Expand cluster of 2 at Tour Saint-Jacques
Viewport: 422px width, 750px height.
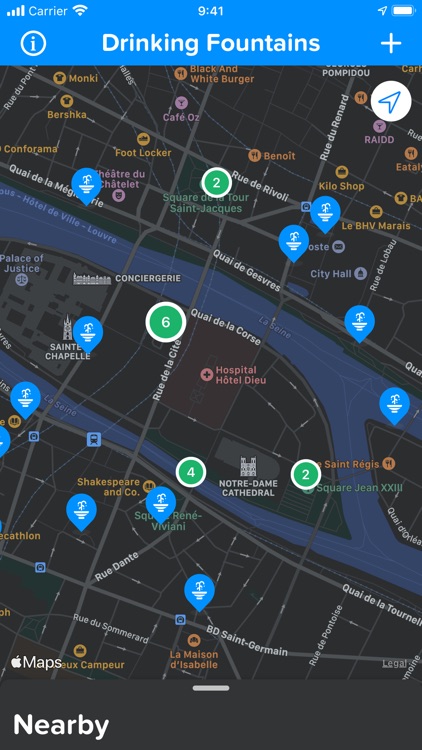pyautogui.click(x=216, y=182)
